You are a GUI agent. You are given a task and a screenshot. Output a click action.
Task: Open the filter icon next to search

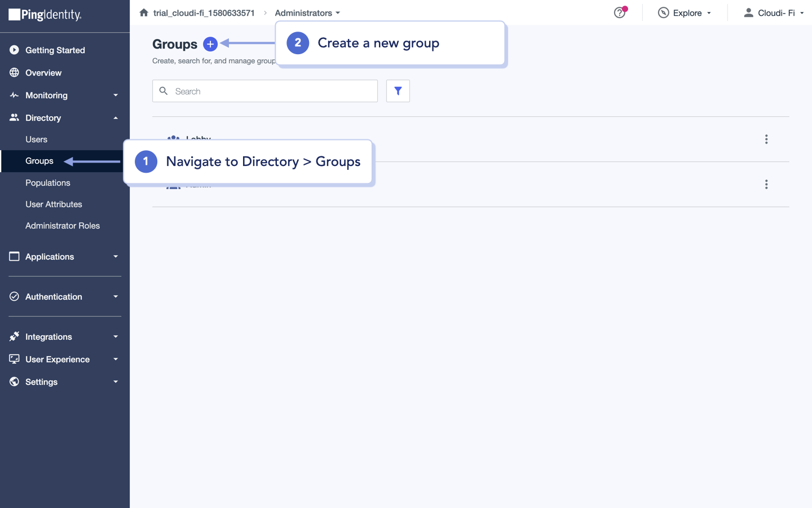point(398,91)
